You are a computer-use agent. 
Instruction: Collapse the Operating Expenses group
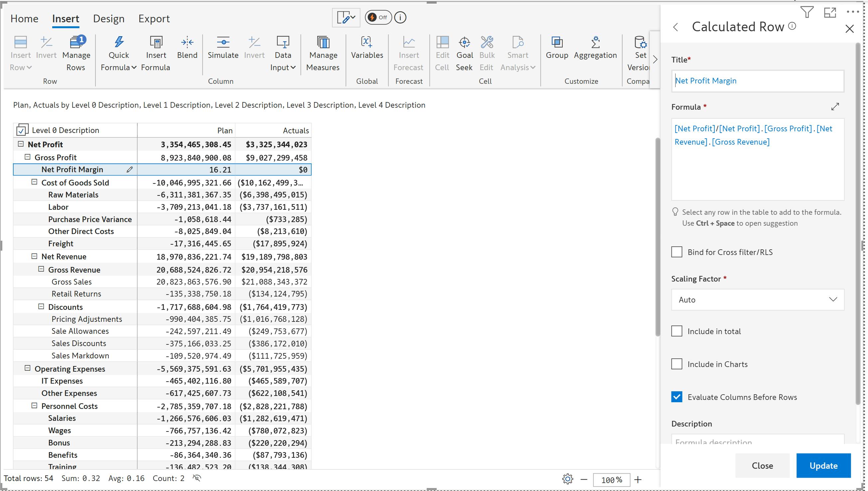(28, 368)
